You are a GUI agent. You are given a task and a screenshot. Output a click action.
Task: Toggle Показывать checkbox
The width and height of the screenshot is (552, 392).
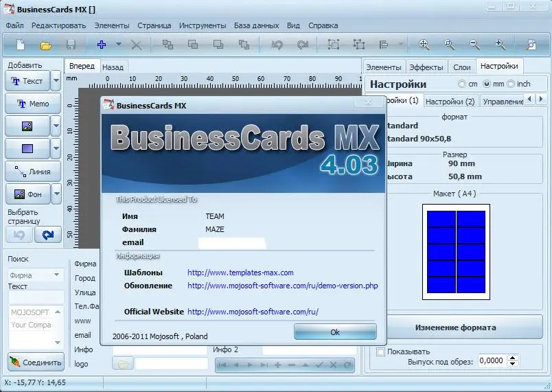(x=380, y=351)
